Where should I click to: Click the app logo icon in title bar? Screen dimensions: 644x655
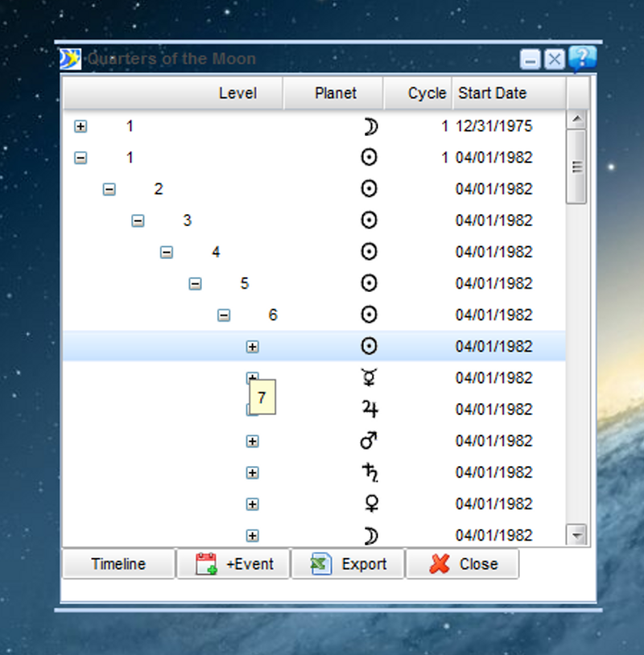71,60
